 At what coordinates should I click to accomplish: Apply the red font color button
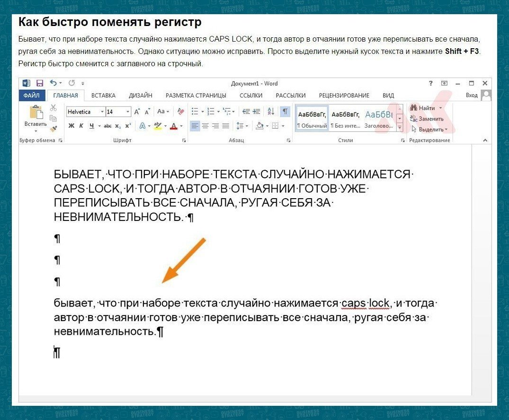click(173, 126)
